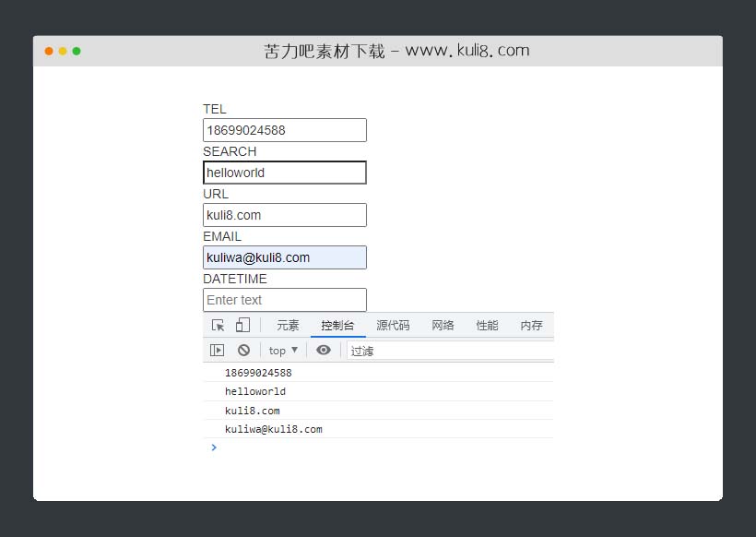Focus the TEL input showing 18699024588

284,129
